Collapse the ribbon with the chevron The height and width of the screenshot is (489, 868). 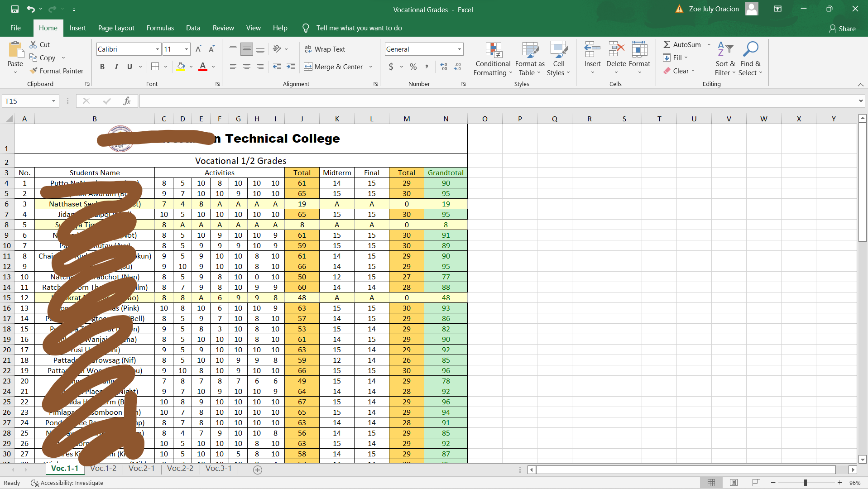pyautogui.click(x=860, y=85)
